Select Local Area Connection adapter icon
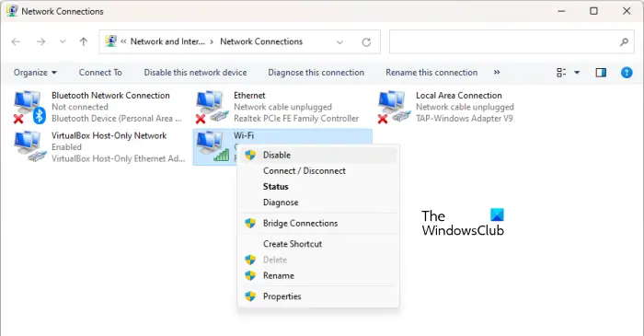644x336 pixels. [395, 107]
